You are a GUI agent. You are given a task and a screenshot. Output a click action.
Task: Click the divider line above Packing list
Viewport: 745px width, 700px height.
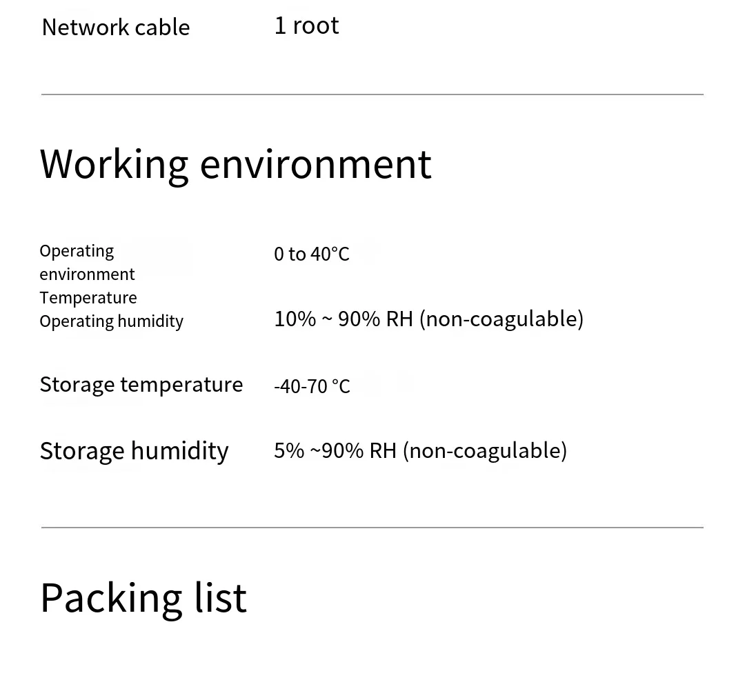pyautogui.click(x=372, y=528)
